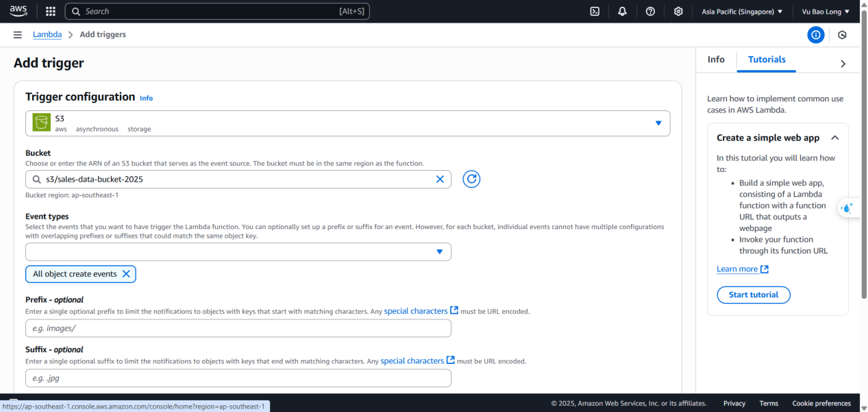The image size is (868, 412).
Task: Open the AWS services grid menu
Action: point(51,11)
